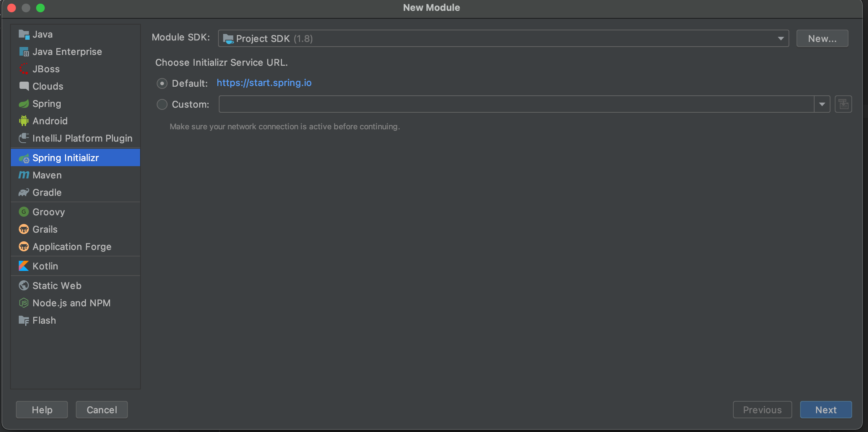Viewport: 868px width, 432px height.
Task: Click the JBoss red icon
Action: click(24, 69)
